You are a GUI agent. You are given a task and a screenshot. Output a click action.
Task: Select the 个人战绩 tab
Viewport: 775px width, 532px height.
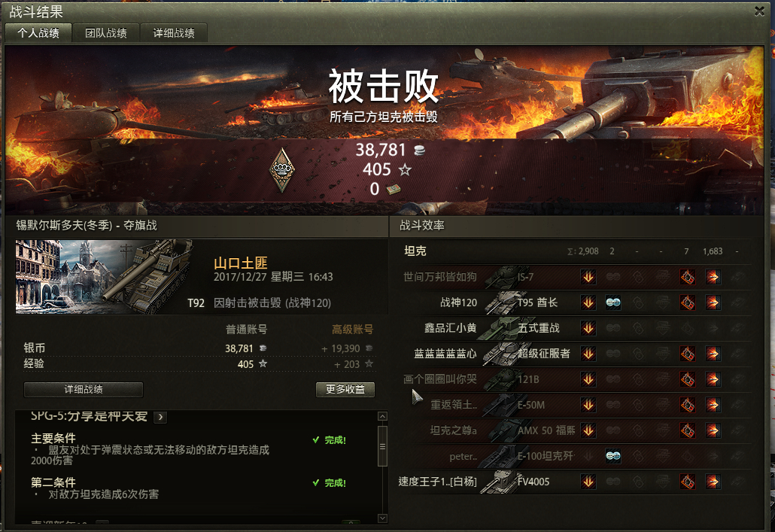38,33
